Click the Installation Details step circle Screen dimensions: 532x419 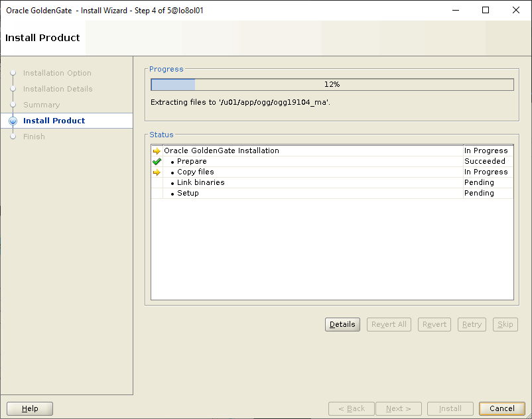(x=13, y=89)
